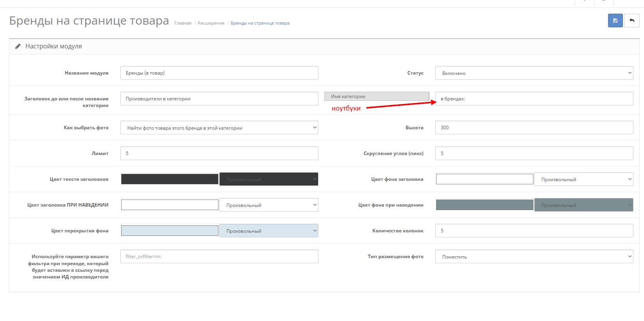This screenshot has width=644, height=321.
Task: Click the Высота field with 300
Action: tap(534, 128)
